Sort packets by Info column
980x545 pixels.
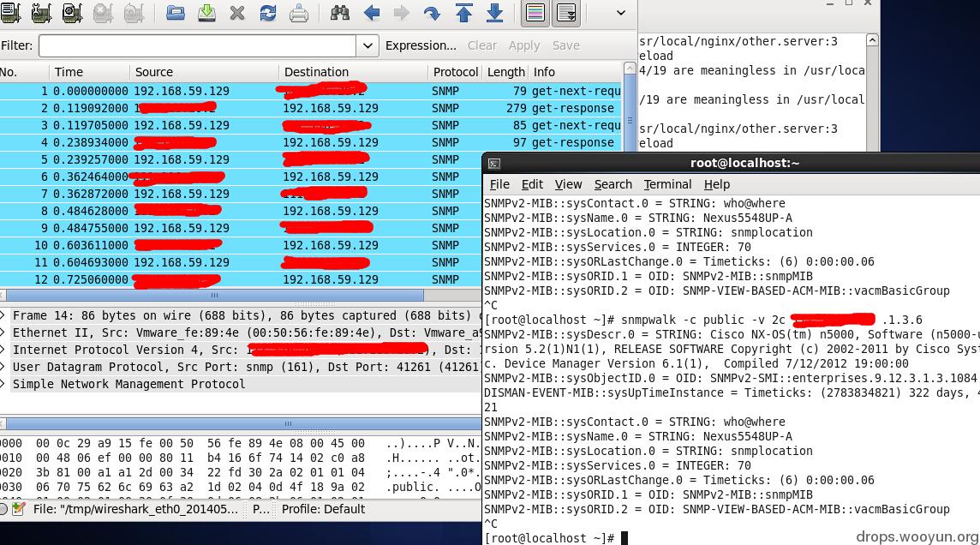(x=576, y=72)
